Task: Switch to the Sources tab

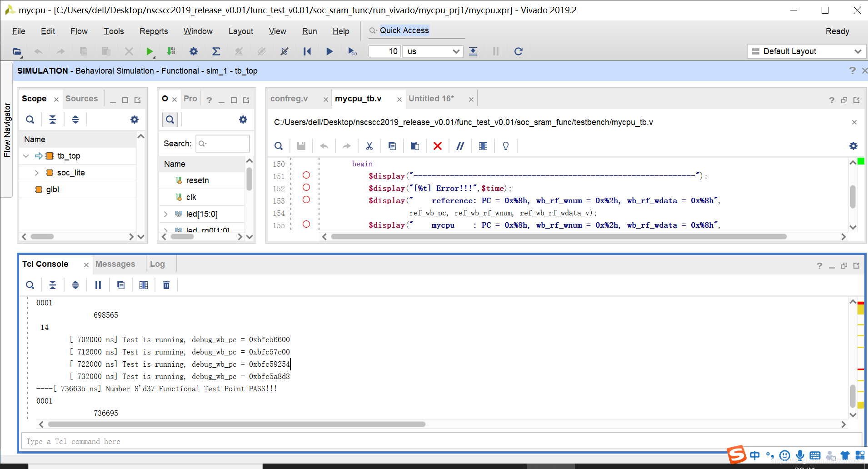Action: 82,99
